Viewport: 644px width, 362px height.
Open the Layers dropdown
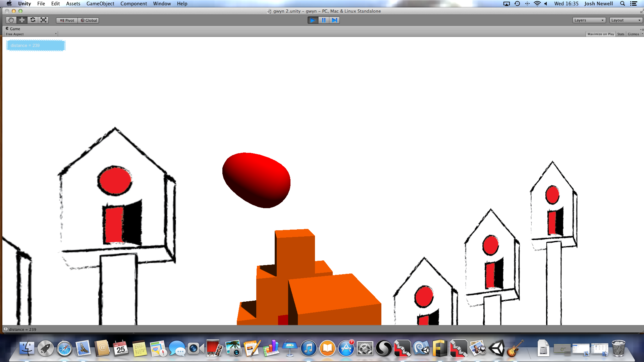click(589, 20)
